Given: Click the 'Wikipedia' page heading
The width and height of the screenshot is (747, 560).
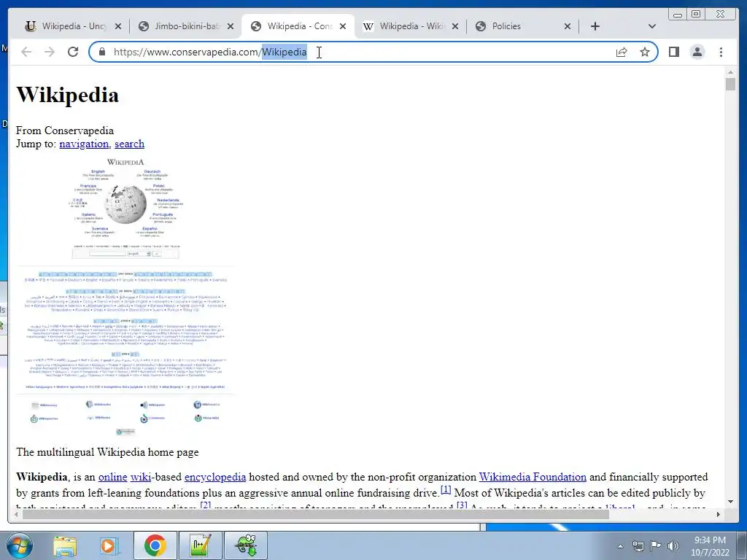Looking at the screenshot, I should click(68, 95).
